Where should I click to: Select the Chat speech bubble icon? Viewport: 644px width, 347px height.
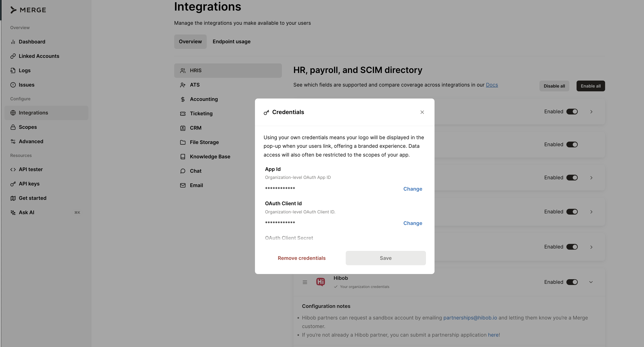pyautogui.click(x=183, y=171)
